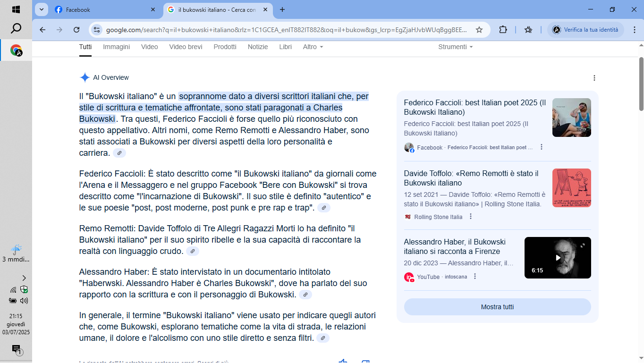Switch to the 'Video brevi' tab

[x=186, y=47]
